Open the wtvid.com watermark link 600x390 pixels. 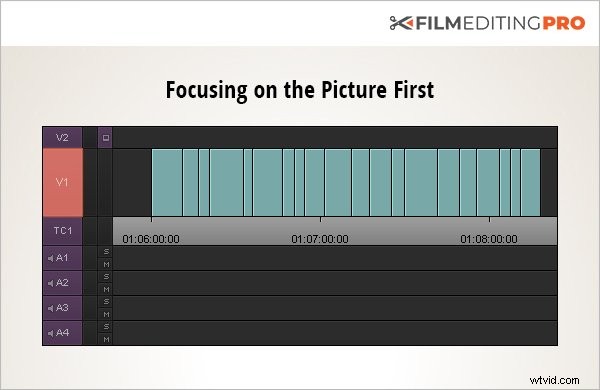click(554, 380)
